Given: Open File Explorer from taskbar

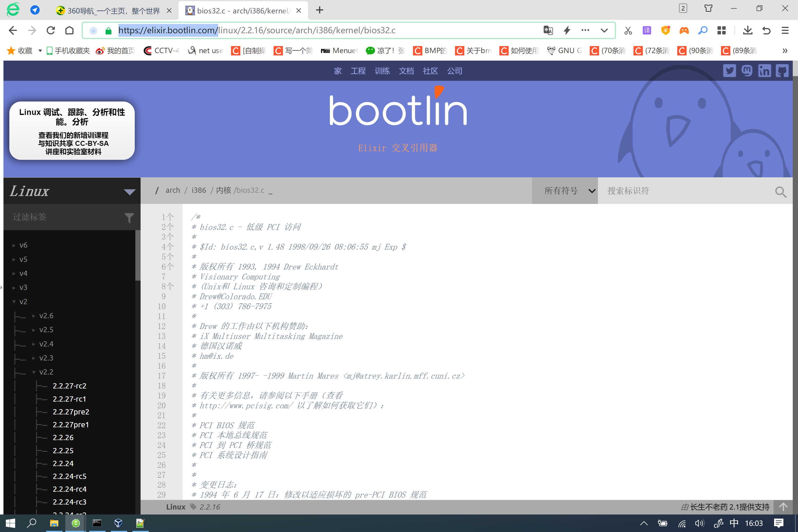Looking at the screenshot, I should 54,523.
